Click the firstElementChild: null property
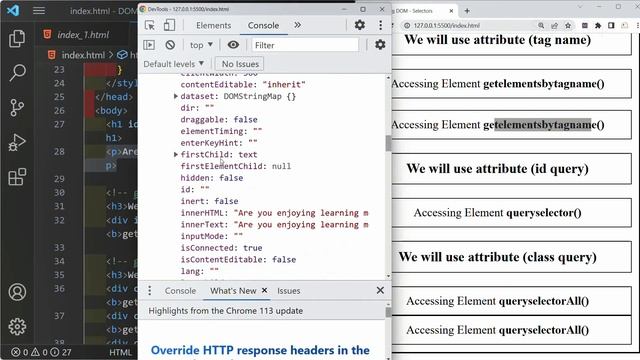Screen dimensions: 640x360 tap(236, 166)
